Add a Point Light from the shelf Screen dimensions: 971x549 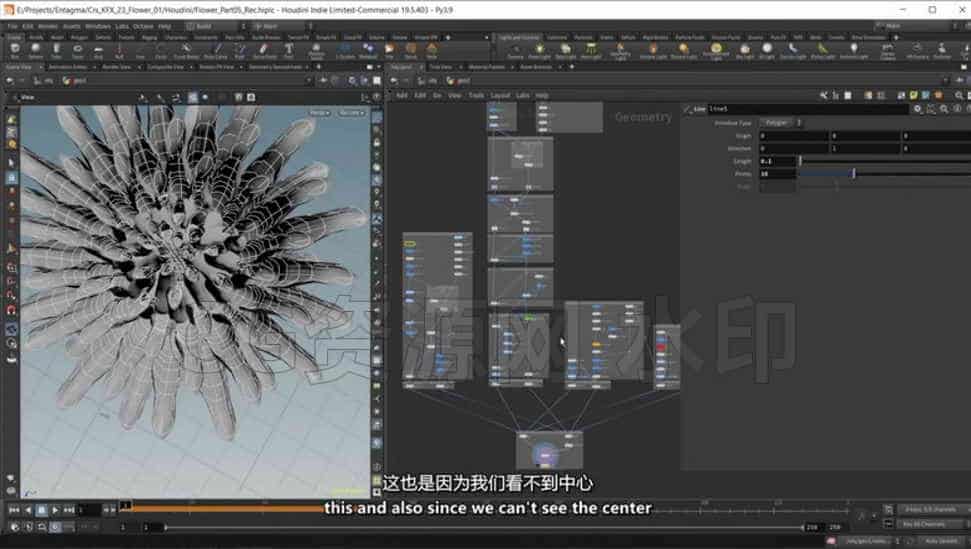click(539, 50)
